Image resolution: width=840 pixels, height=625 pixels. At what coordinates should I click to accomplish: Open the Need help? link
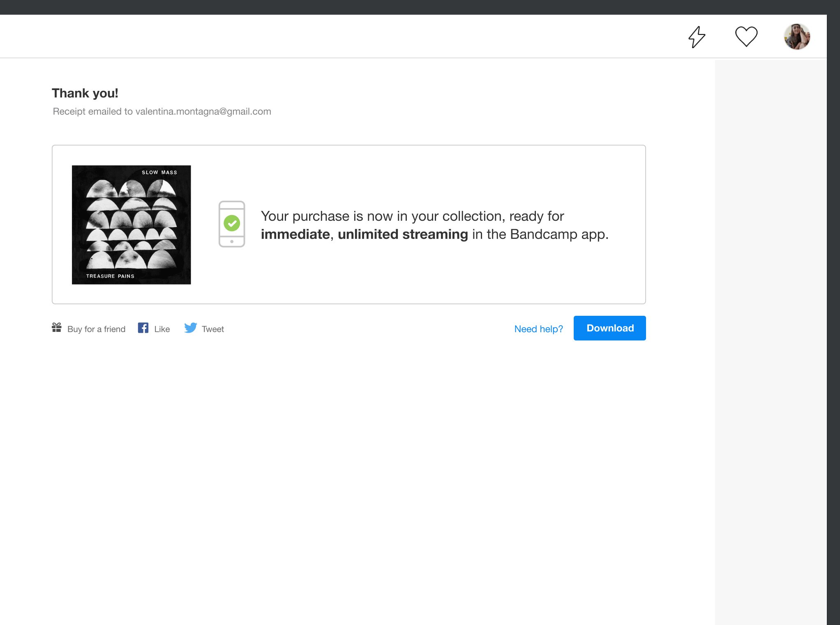[538, 329]
